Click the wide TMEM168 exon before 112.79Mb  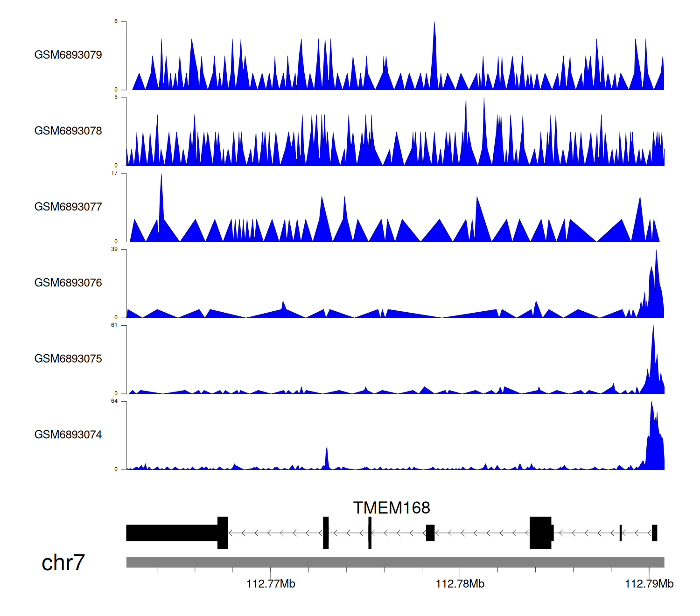[x=540, y=533]
